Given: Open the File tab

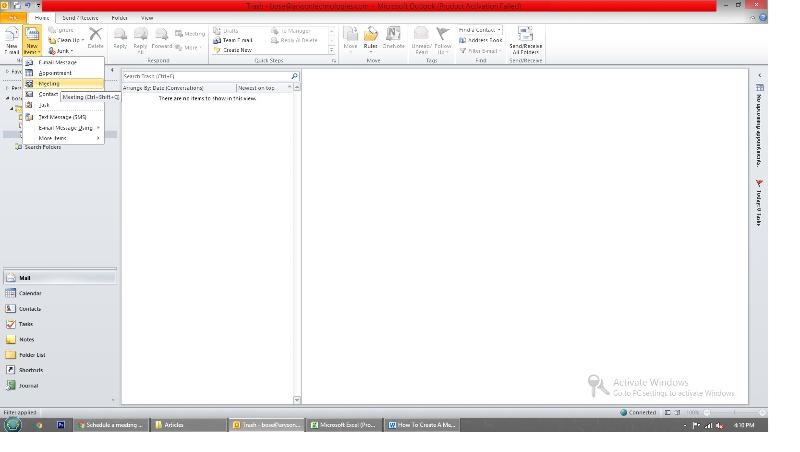Looking at the screenshot, I should (13, 18).
